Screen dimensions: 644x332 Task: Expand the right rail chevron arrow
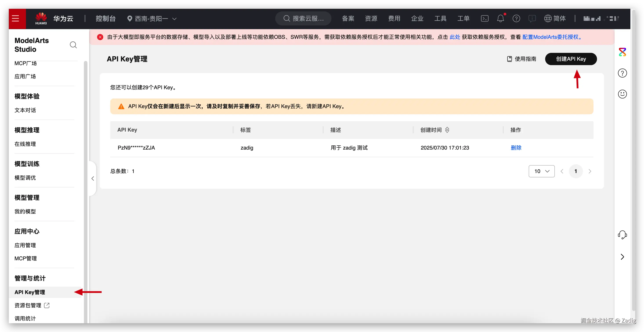[x=622, y=257]
